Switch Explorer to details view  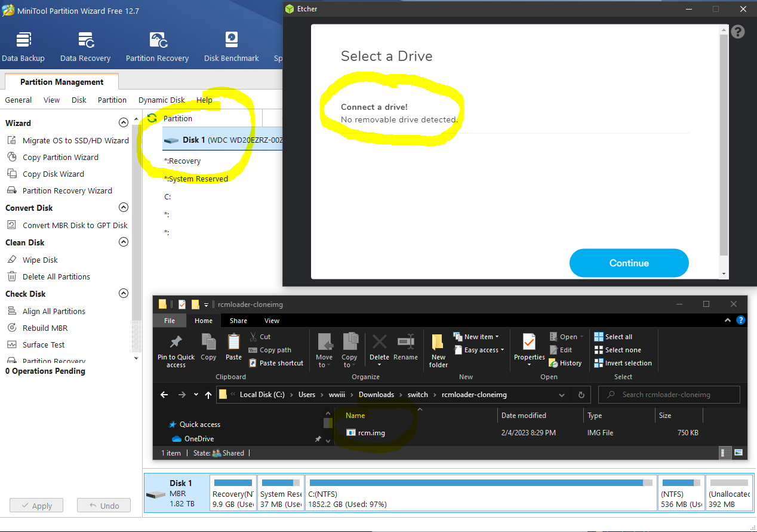point(725,453)
